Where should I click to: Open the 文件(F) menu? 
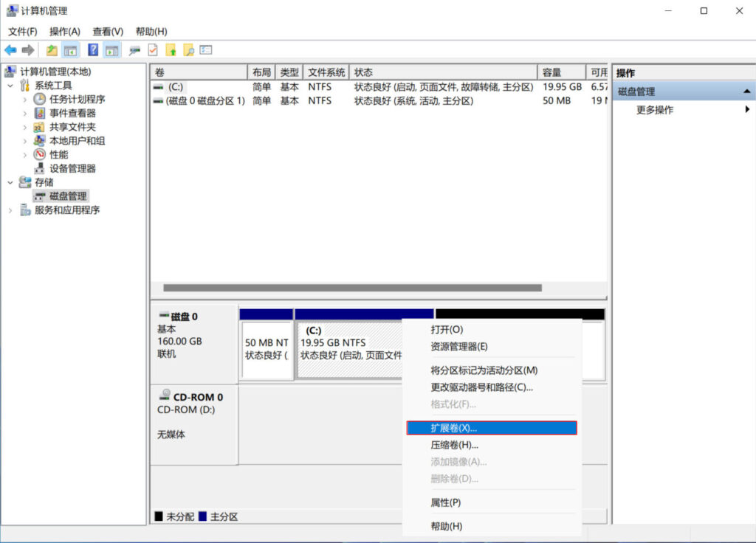point(22,31)
